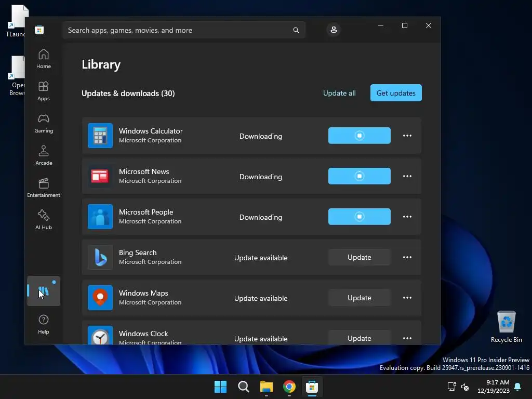Click the Windows Calculator app name
This screenshot has width=532, height=399.
[x=151, y=131]
